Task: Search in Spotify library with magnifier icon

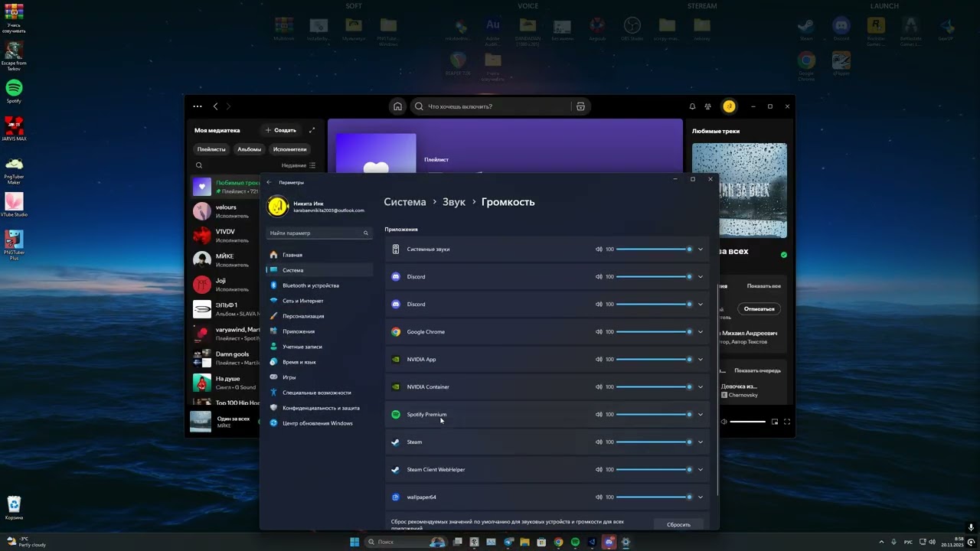Action: coord(199,165)
